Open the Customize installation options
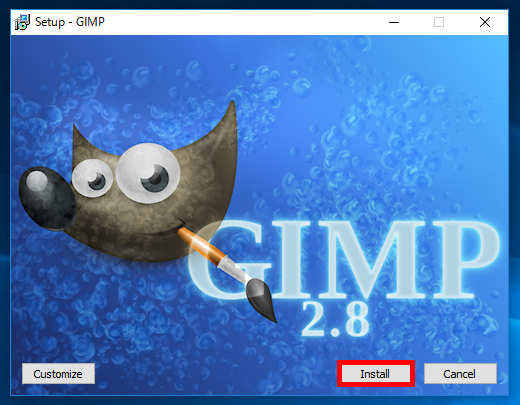 (58, 374)
